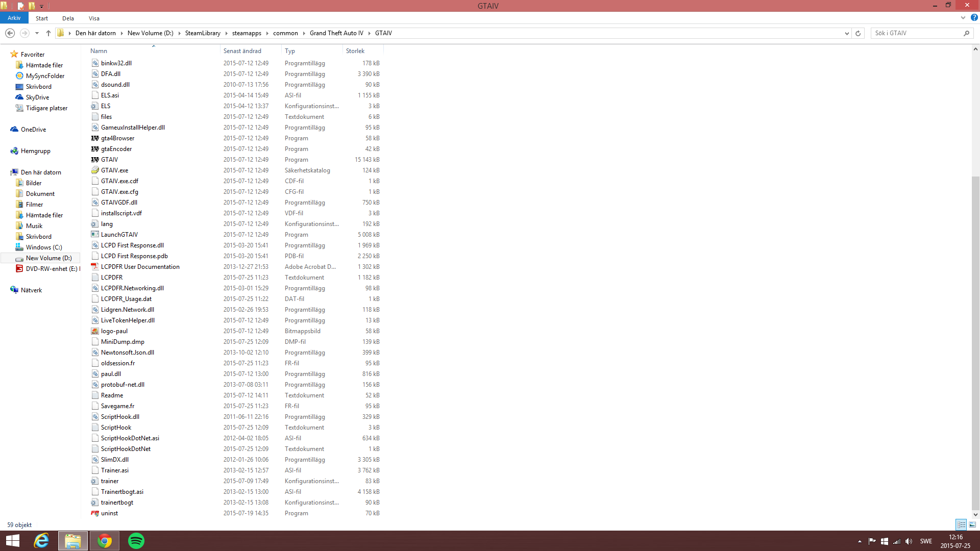Click steamapps in the breadcrumb path
Image resolution: width=980 pixels, height=551 pixels.
coord(247,33)
